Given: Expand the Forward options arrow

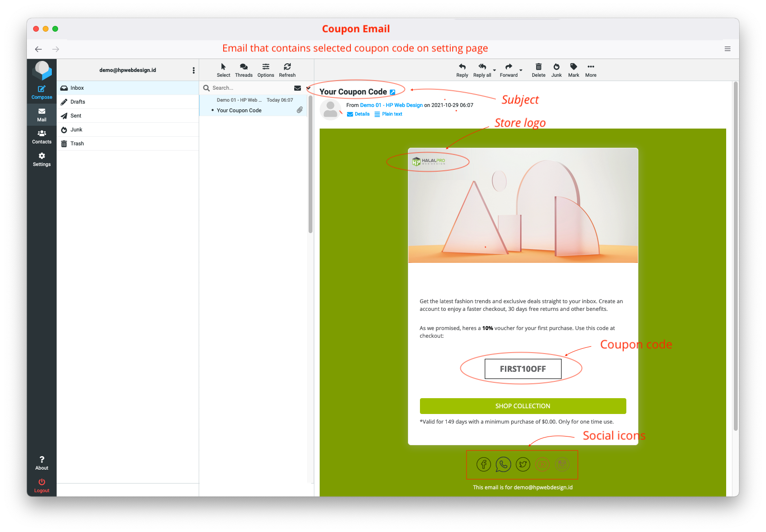Looking at the screenshot, I should pos(521,71).
